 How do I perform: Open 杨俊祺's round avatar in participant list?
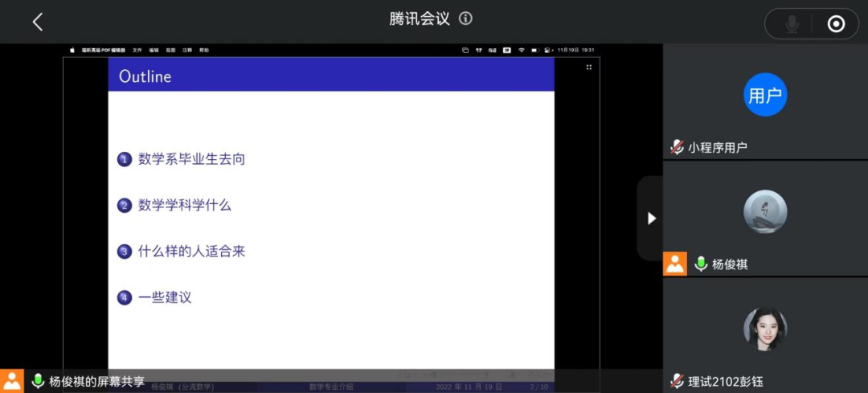pyautogui.click(x=765, y=212)
